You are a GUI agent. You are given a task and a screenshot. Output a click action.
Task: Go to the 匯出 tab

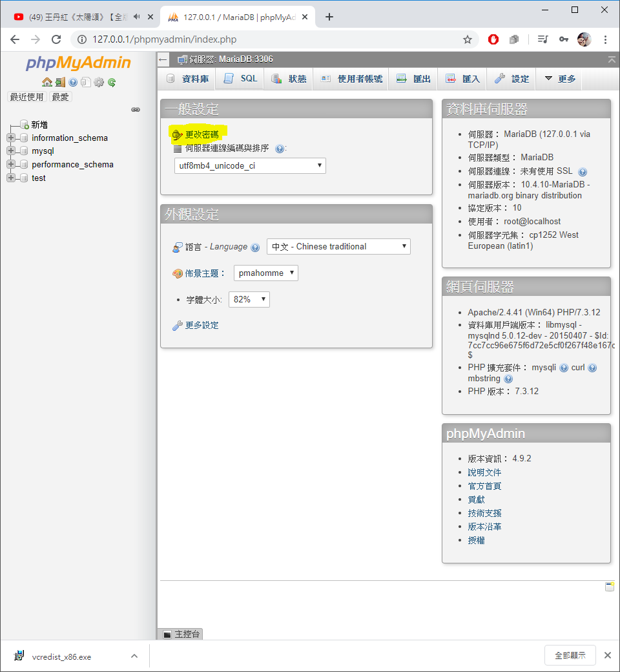click(x=413, y=79)
